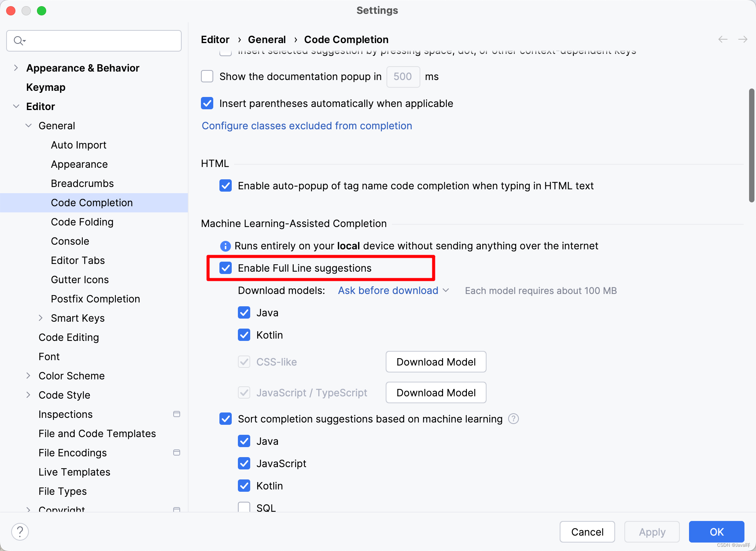Expand Appearance & Behavior tree node
The width and height of the screenshot is (756, 551).
(16, 68)
